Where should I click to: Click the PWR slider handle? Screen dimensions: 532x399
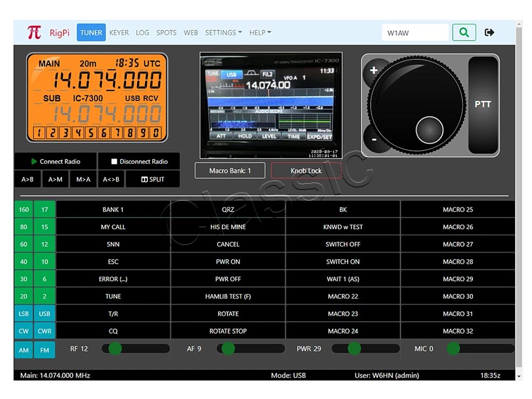point(354,349)
